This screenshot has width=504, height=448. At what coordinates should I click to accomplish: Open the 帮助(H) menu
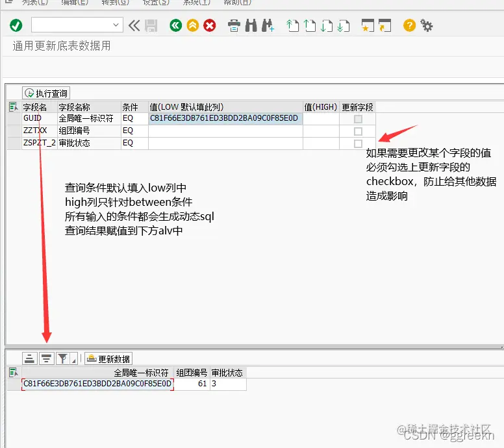237,2
